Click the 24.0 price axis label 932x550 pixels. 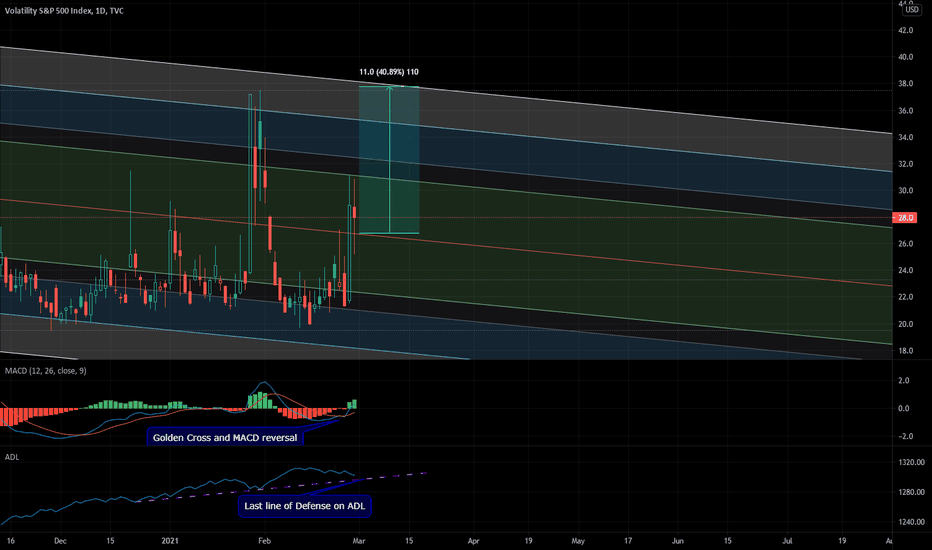pyautogui.click(x=905, y=271)
